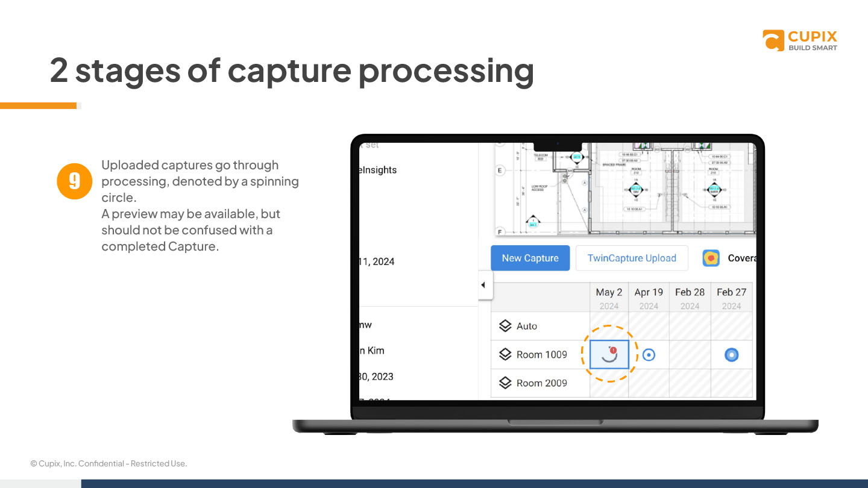Open the Room 1009 capture from Apr 19
This screenshot has height=488, width=868.
(649, 355)
